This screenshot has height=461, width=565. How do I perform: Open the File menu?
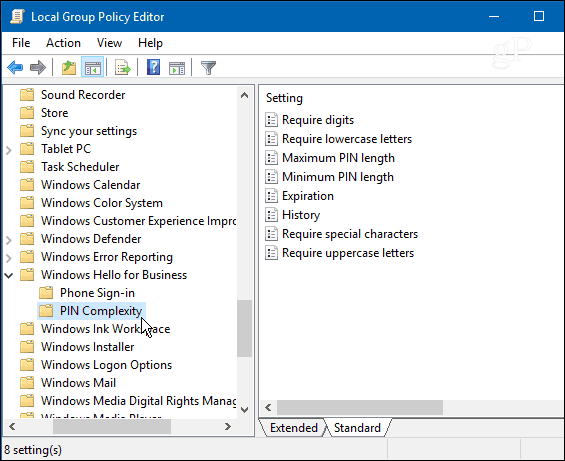(21, 43)
